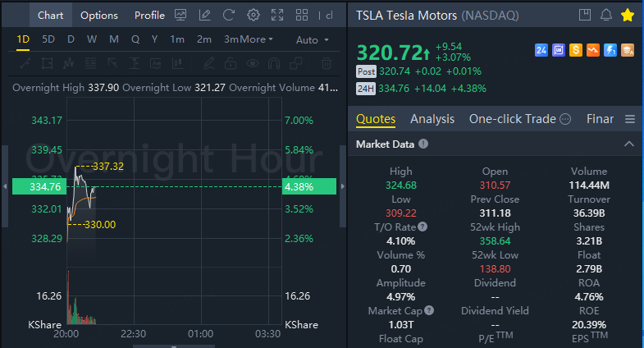Expand the More timeframes dropdown
This screenshot has height=348, width=644.
[x=255, y=39]
